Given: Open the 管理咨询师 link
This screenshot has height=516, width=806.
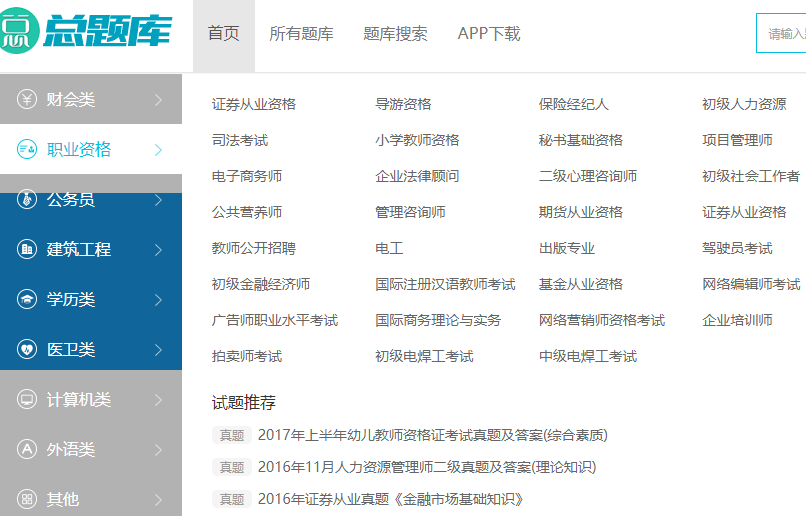Looking at the screenshot, I should [410, 212].
